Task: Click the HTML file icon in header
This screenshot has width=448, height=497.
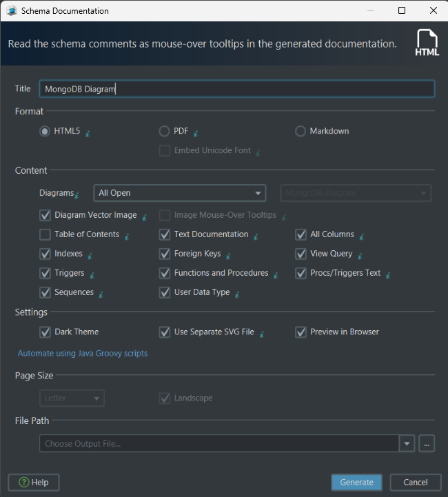Action: pos(427,43)
